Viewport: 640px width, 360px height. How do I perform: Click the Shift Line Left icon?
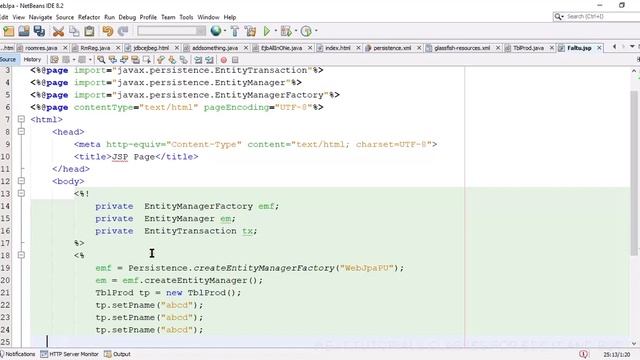(x=198, y=60)
